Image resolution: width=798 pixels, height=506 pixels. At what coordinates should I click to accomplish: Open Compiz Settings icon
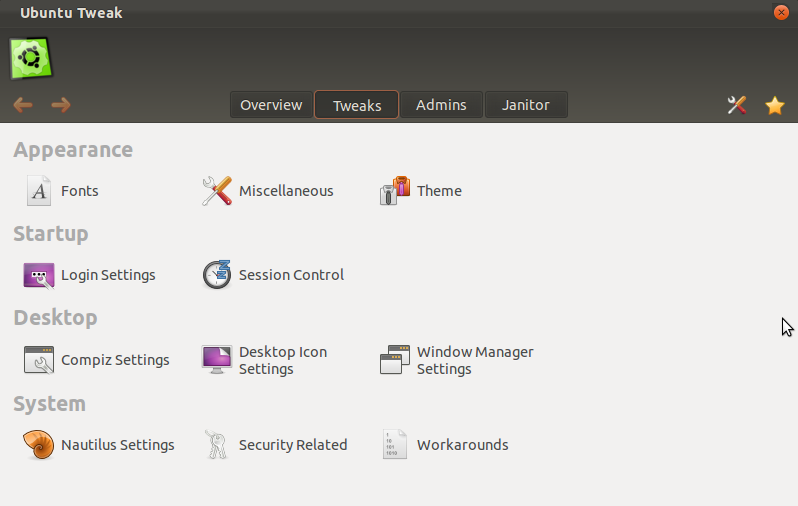point(39,360)
